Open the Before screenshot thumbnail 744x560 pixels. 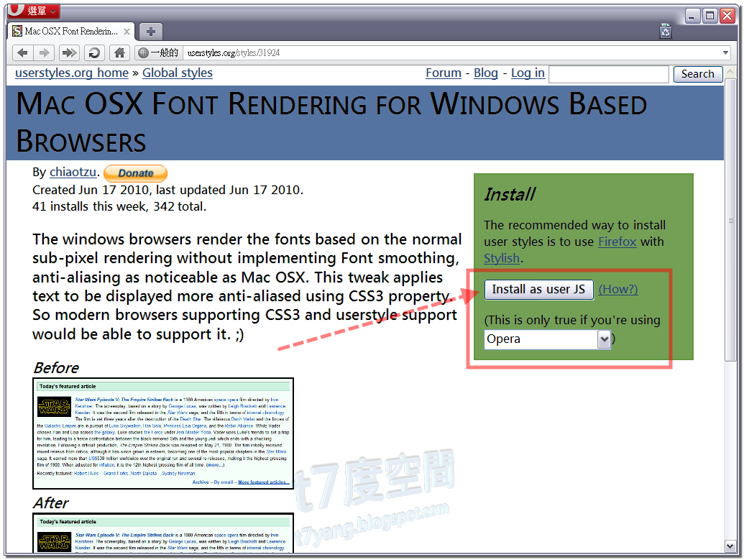coord(163,433)
